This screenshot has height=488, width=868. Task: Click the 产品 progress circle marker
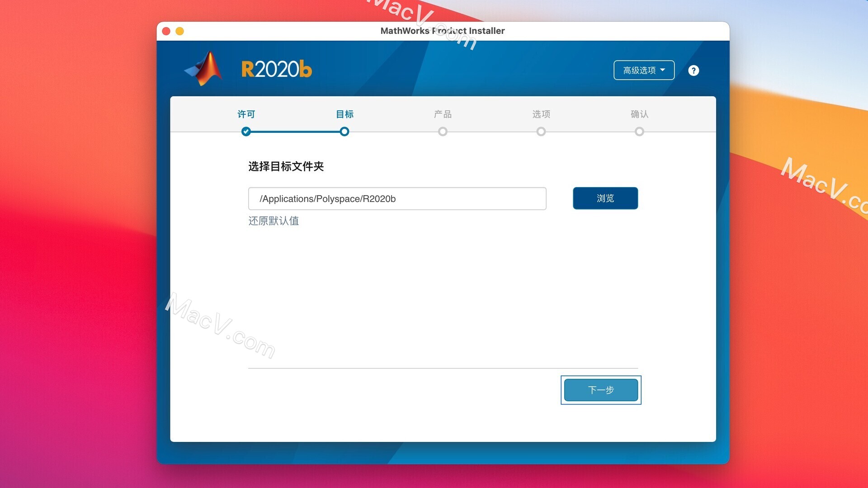(x=443, y=131)
